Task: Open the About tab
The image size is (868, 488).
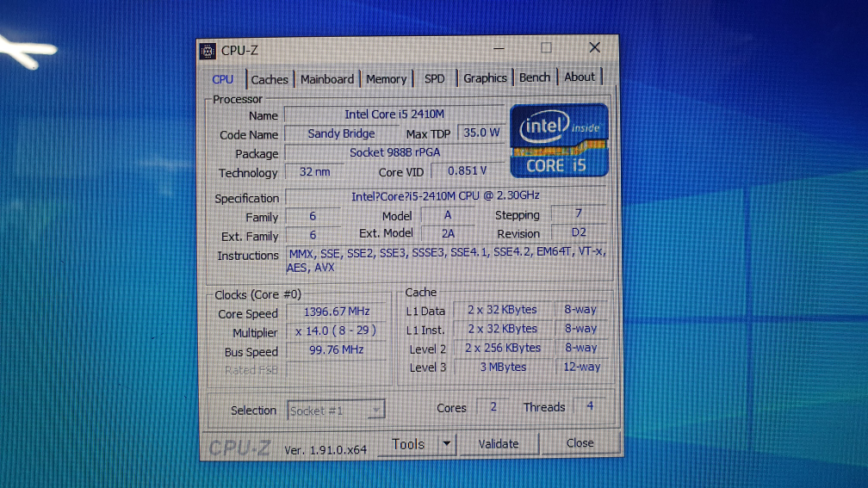Action: click(580, 77)
